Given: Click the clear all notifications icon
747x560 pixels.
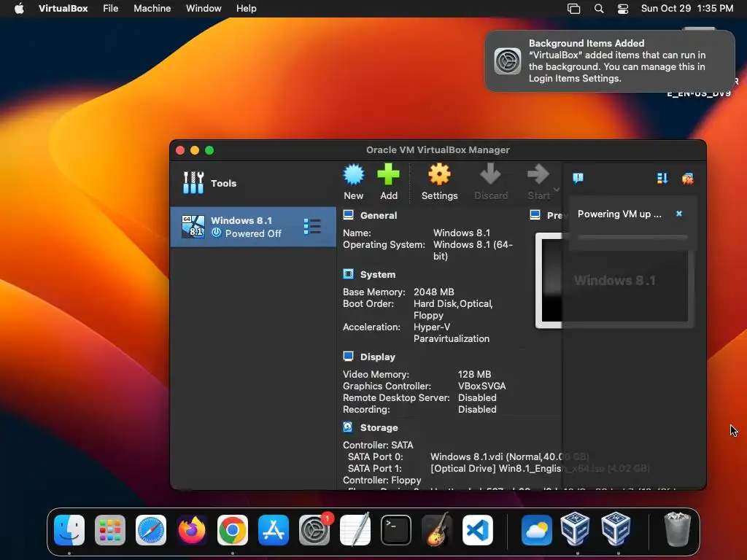Looking at the screenshot, I should pyautogui.click(x=687, y=179).
